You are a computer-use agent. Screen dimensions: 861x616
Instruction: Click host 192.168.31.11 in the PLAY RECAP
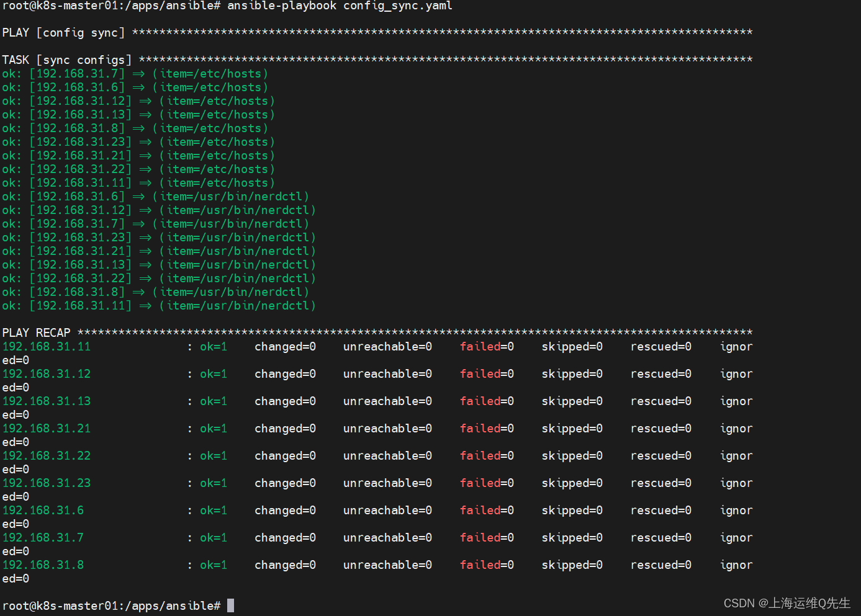click(x=47, y=347)
